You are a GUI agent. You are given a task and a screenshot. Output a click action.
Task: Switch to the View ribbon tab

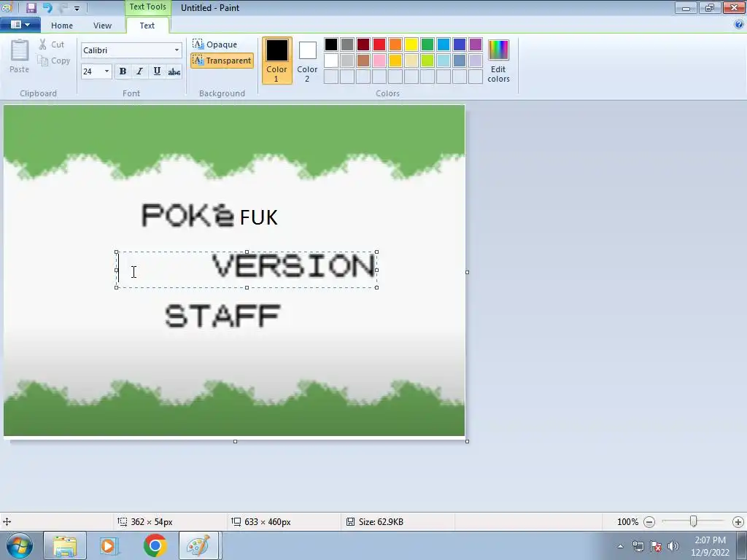coord(102,26)
